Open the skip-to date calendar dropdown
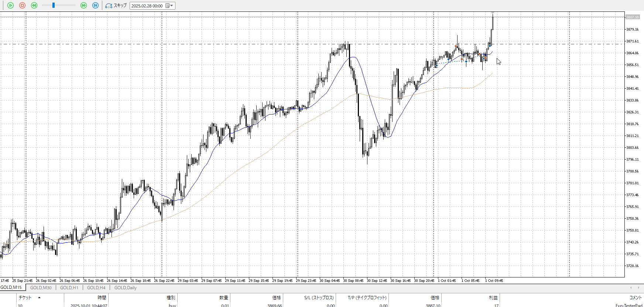Screen dimensions: 644x307 pyautogui.click(x=169, y=6)
